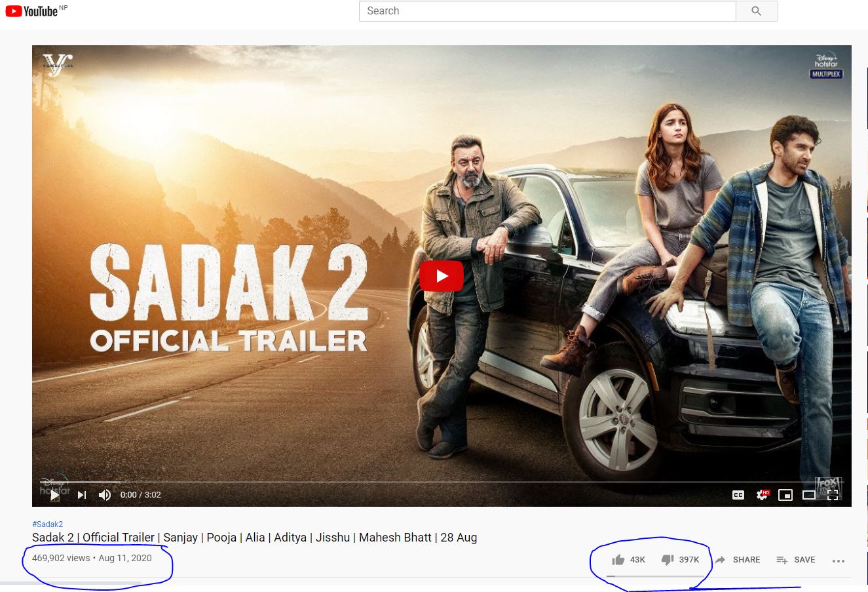Viewport: 868px width, 592px height.
Task: Activate the miniplayer icon
Action: tap(785, 495)
